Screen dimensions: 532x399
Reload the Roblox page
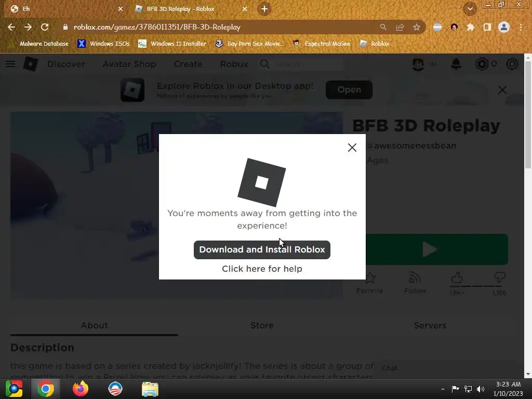point(45,27)
